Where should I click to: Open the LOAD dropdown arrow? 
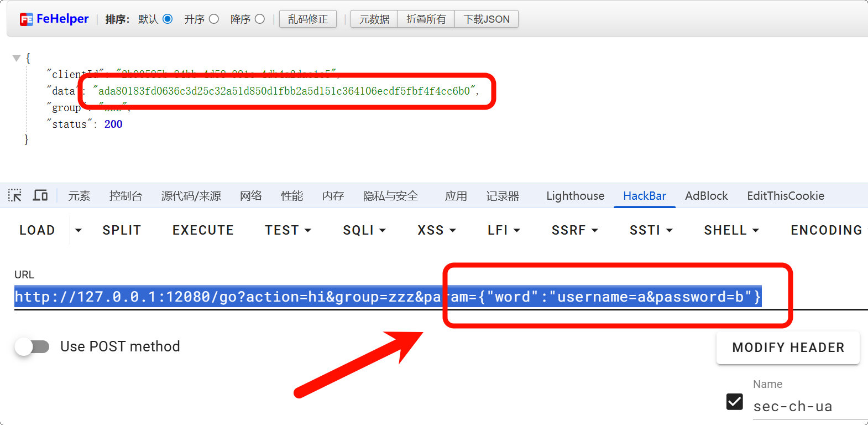pos(79,230)
